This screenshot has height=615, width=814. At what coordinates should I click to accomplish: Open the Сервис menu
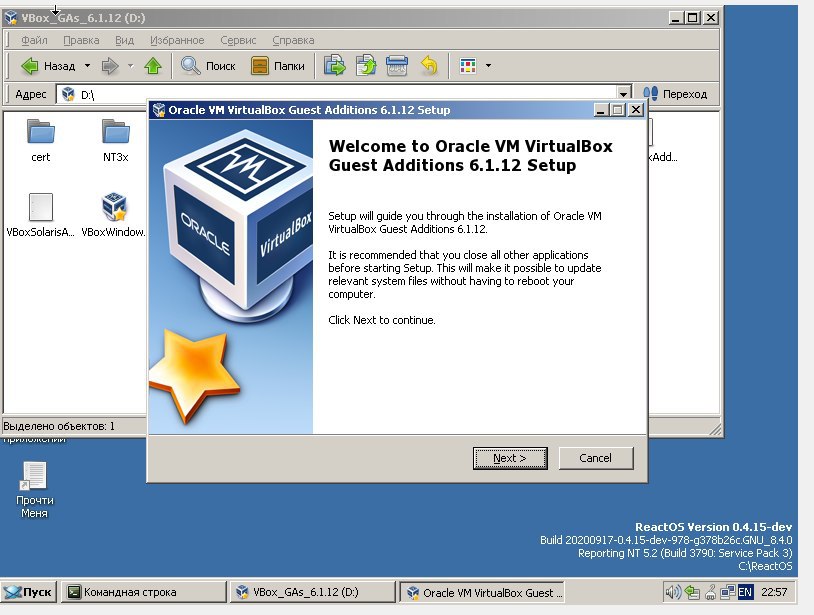tap(238, 40)
